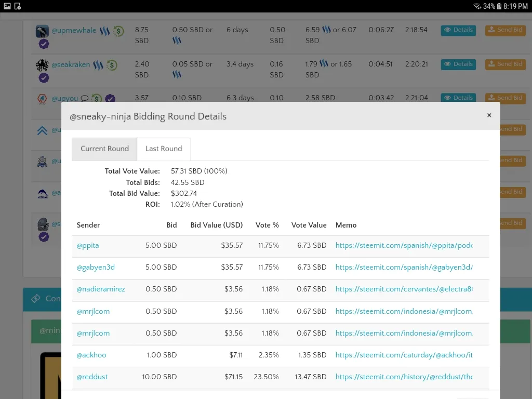Click the Steem logo icon beside @upmewhale
The width and height of the screenshot is (532, 399).
[x=104, y=31]
